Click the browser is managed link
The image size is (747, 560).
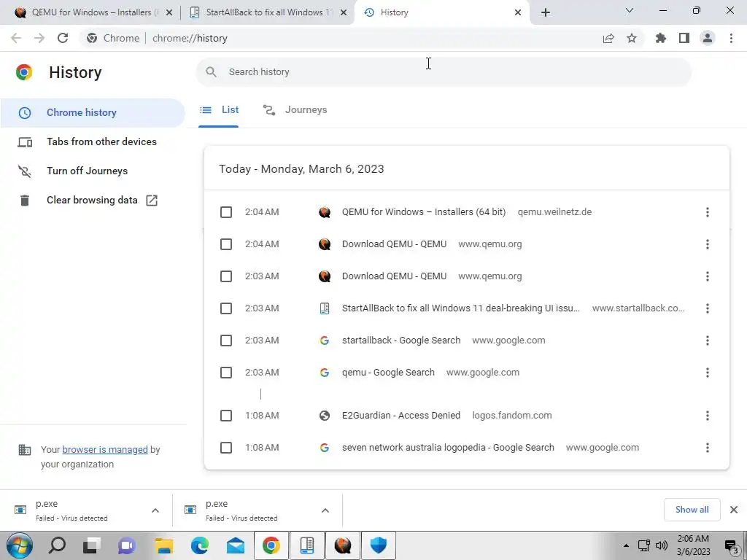[105, 450]
